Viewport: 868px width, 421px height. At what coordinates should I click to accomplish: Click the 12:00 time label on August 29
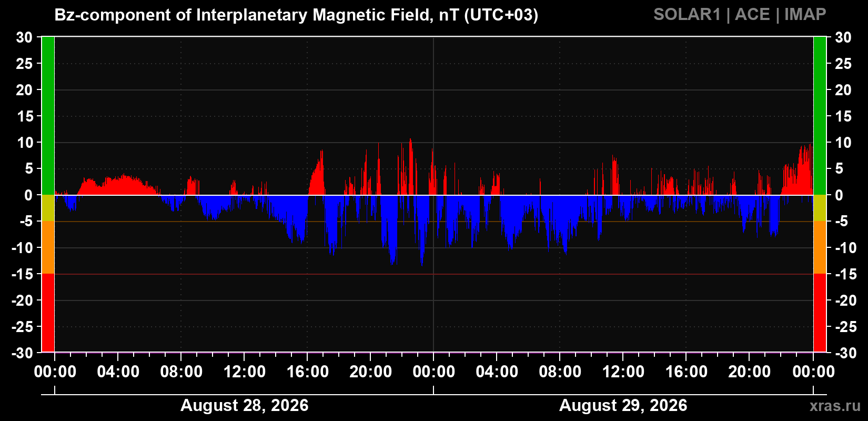pos(623,372)
